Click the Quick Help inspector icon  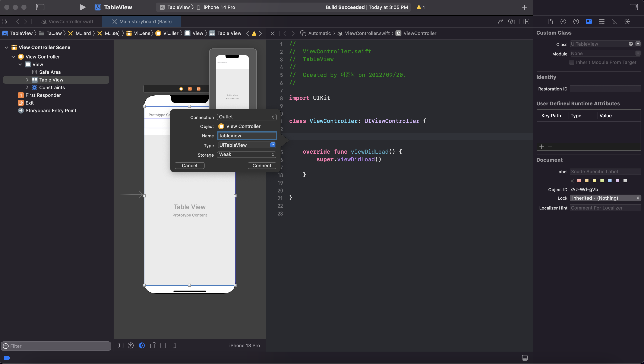click(576, 22)
